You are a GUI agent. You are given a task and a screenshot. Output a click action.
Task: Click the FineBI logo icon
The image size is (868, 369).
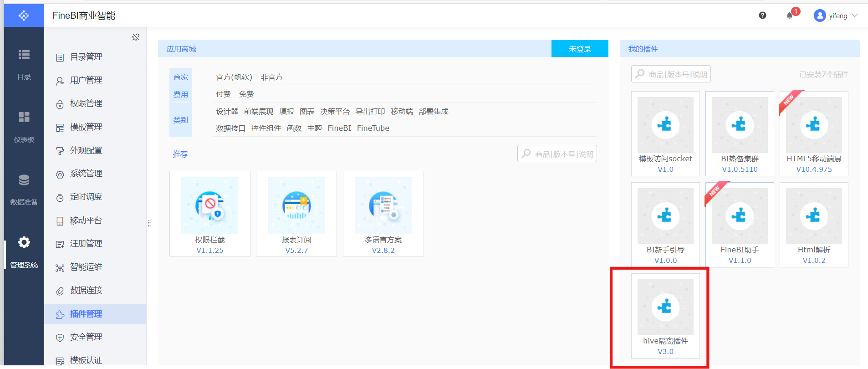(x=24, y=15)
